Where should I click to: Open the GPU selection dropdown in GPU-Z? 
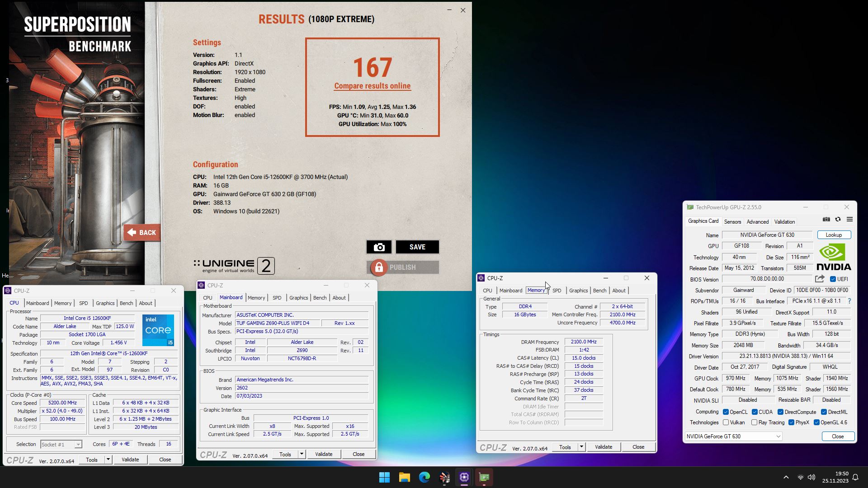(x=733, y=436)
